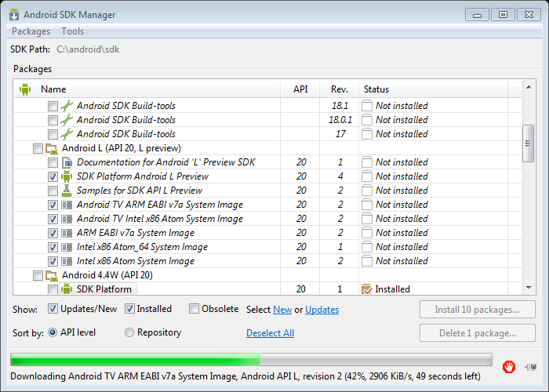Click documentation icon for 'L' Preview SDK
This screenshot has height=392, width=549.
click(67, 162)
